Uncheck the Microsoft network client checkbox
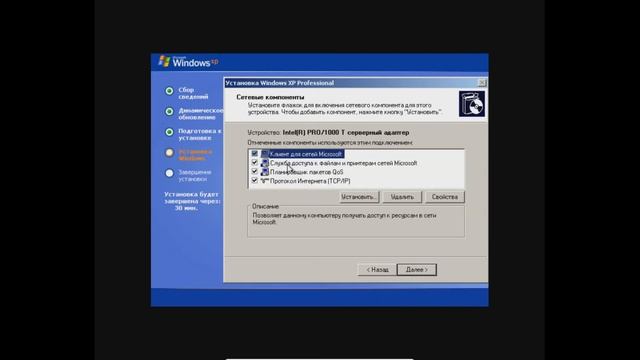The width and height of the screenshot is (640, 360). (255, 154)
